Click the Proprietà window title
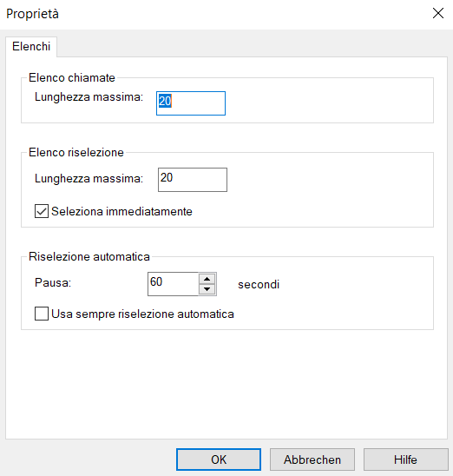This screenshot has width=453, height=476. (32, 14)
